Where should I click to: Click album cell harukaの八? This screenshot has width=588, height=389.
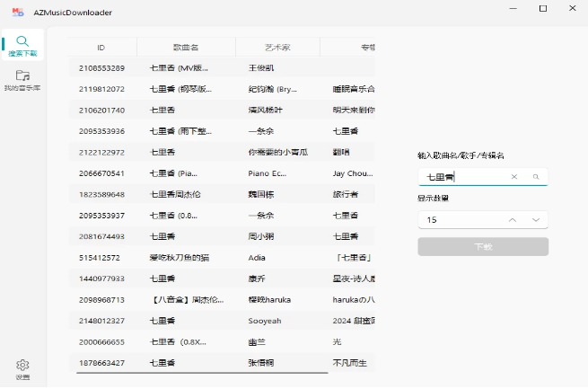point(354,300)
